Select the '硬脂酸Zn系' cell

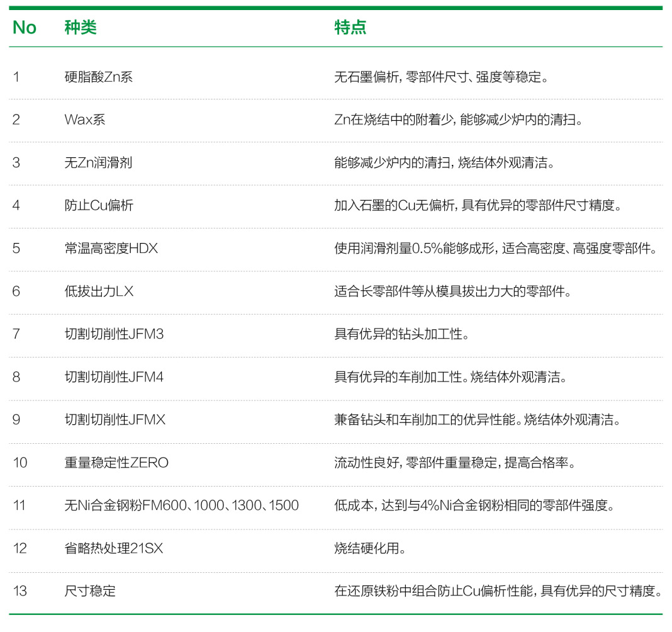[x=99, y=77]
